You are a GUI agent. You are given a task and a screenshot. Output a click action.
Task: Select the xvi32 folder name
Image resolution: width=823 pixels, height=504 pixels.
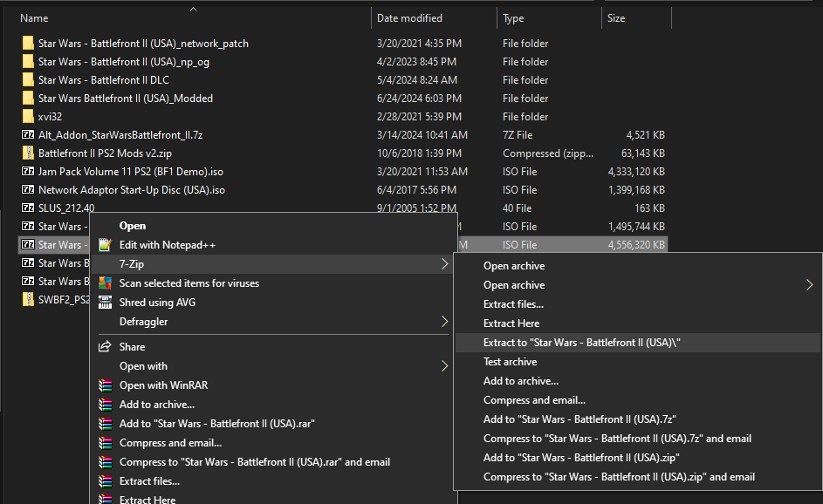click(x=50, y=117)
